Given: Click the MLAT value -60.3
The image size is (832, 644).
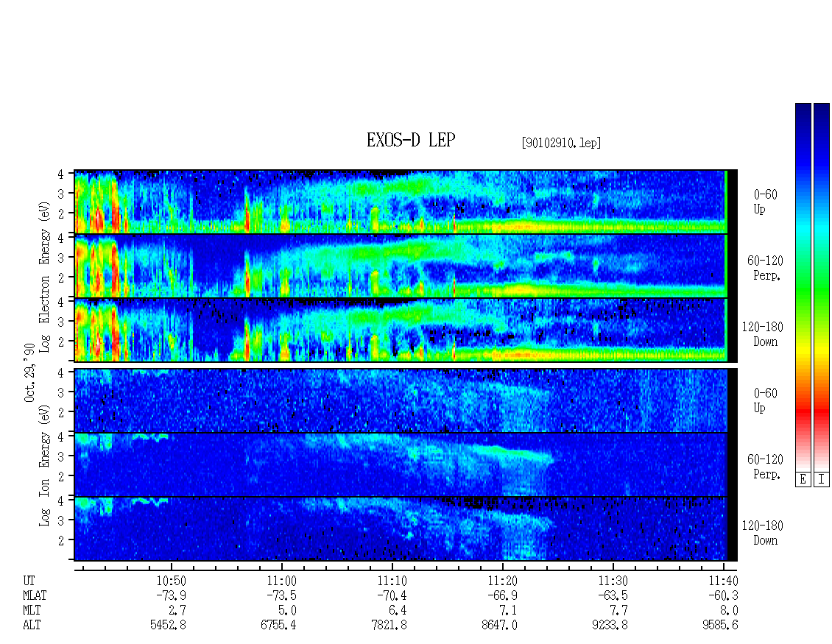Looking at the screenshot, I should pyautogui.click(x=723, y=595).
